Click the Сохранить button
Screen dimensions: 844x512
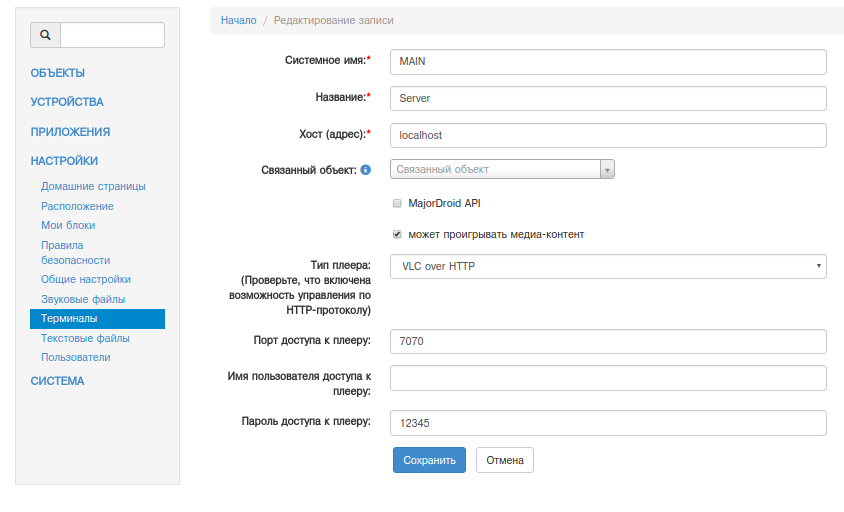[x=429, y=460]
